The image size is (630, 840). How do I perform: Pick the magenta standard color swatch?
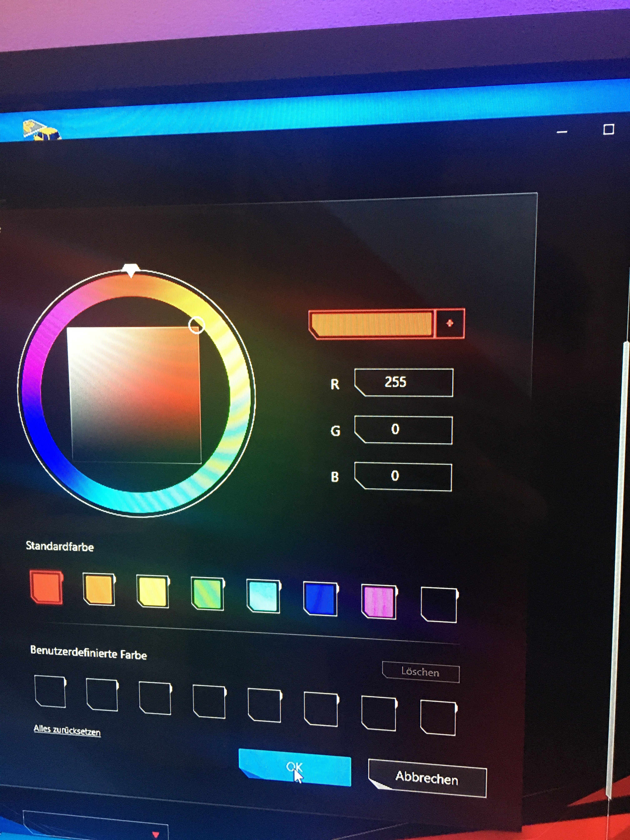click(379, 602)
